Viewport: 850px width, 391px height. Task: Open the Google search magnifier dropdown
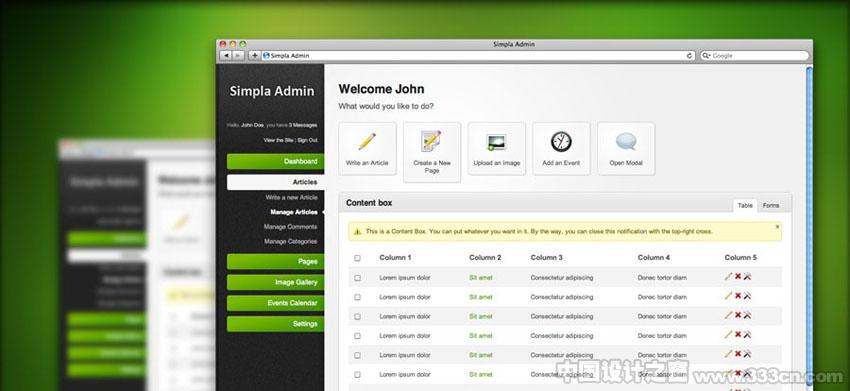706,55
